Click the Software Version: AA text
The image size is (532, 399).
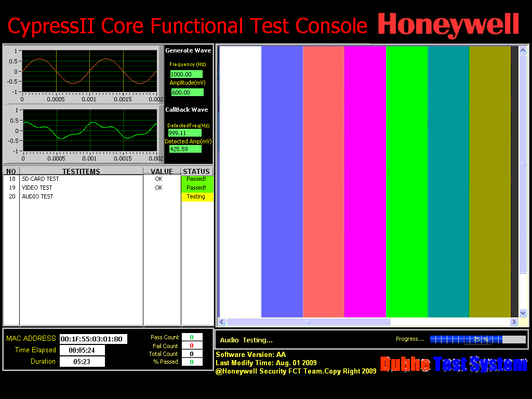[x=251, y=354]
